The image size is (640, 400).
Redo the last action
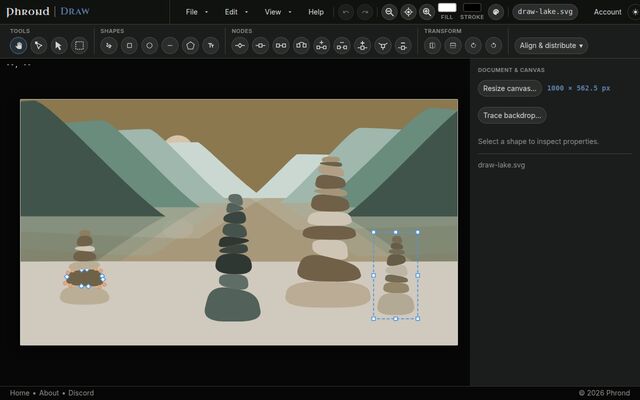tap(365, 12)
